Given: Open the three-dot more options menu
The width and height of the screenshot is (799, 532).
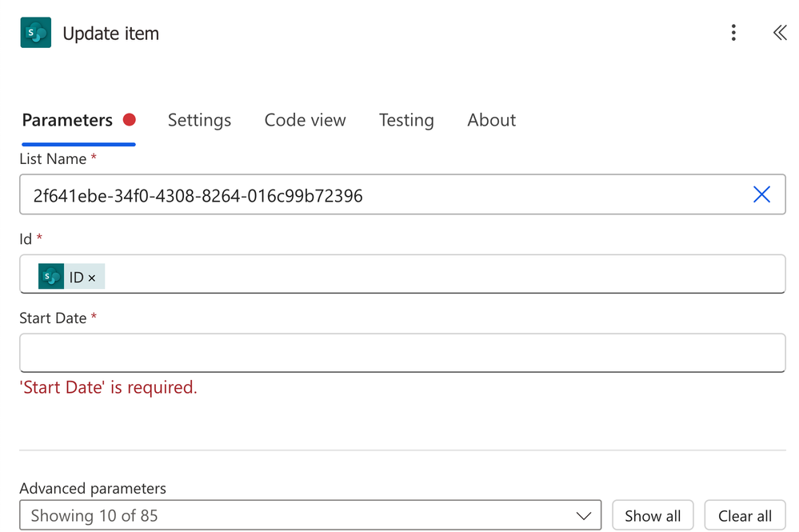Looking at the screenshot, I should [733, 33].
